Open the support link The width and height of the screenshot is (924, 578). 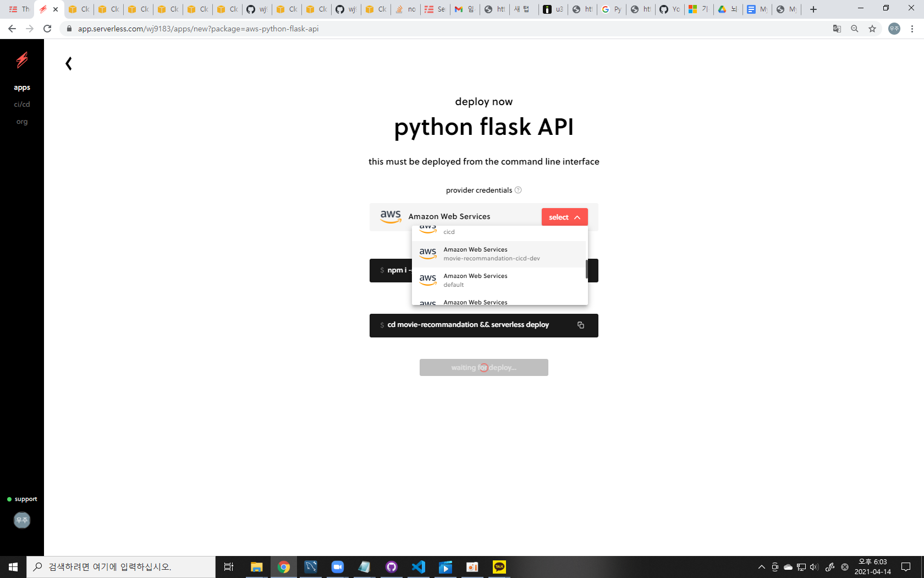pyautogui.click(x=22, y=499)
